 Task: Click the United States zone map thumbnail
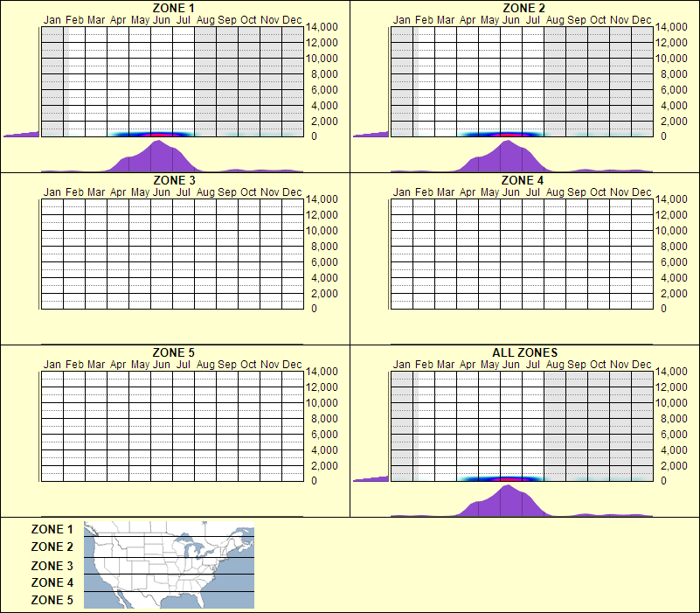coord(168,566)
